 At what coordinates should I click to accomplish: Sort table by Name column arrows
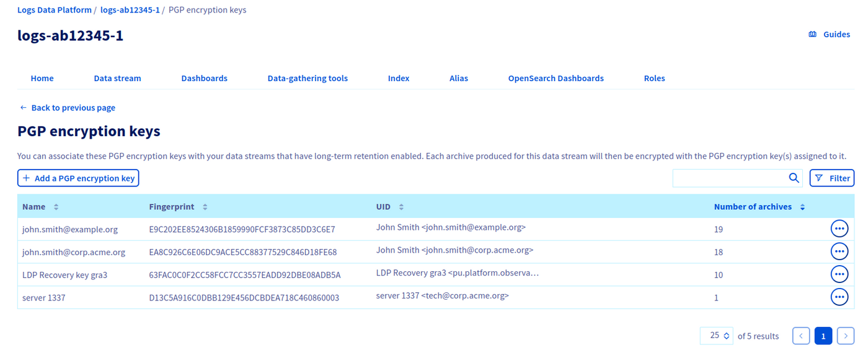click(56, 207)
